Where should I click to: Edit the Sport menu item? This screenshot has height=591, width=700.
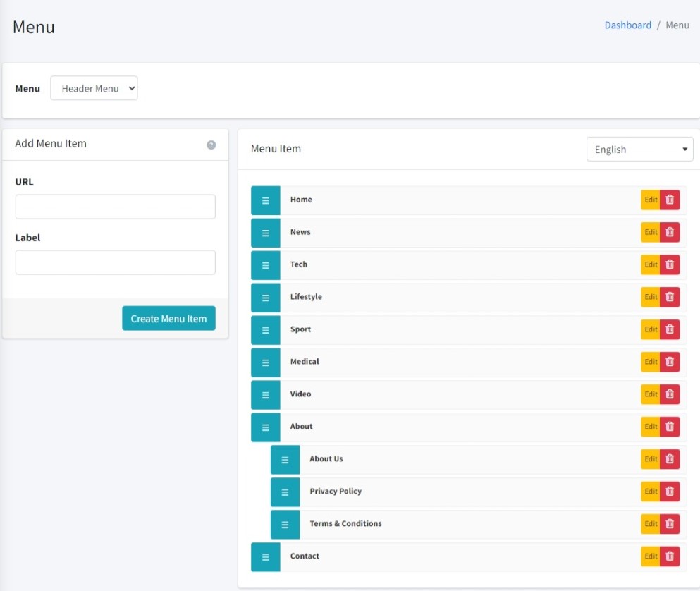click(x=651, y=329)
